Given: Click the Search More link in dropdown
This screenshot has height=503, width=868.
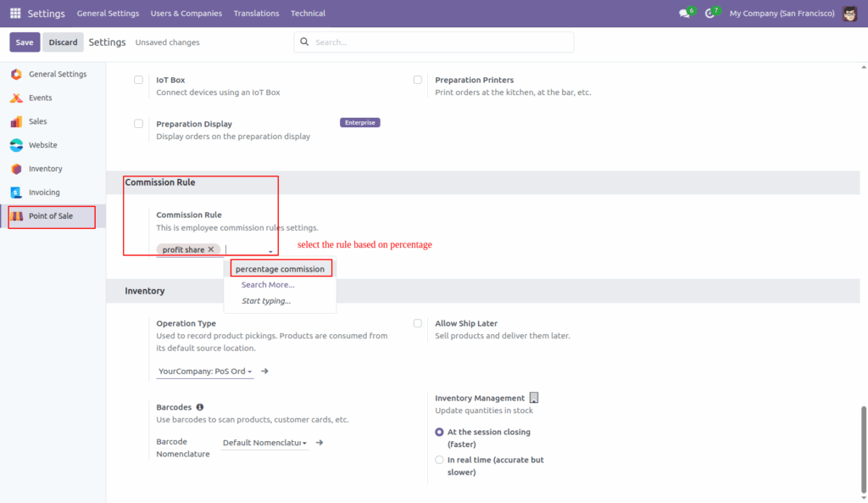Looking at the screenshot, I should tap(267, 284).
